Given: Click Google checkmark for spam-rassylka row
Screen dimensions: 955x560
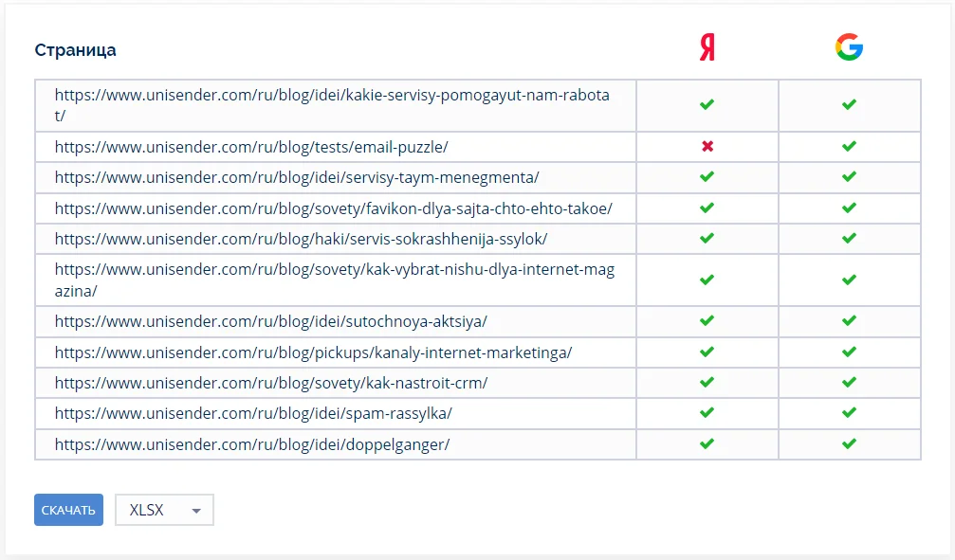Looking at the screenshot, I should tap(849, 413).
